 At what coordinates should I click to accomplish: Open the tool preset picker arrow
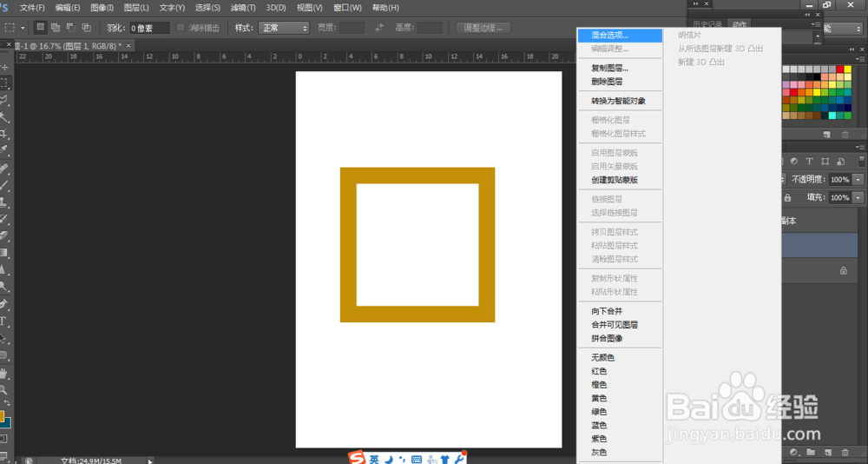[x=23, y=28]
